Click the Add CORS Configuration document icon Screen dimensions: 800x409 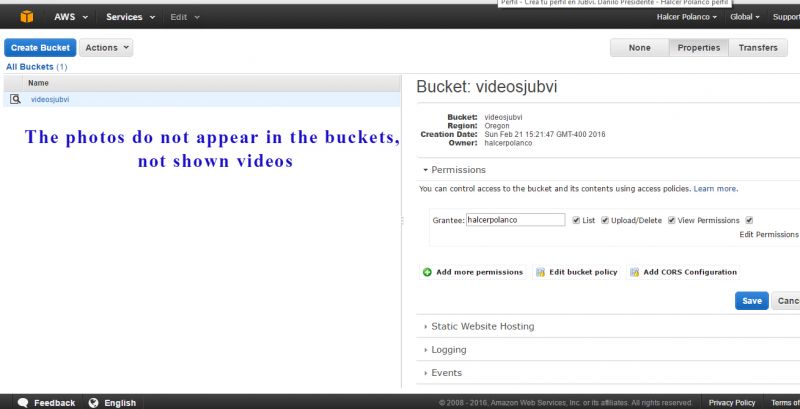pos(634,272)
